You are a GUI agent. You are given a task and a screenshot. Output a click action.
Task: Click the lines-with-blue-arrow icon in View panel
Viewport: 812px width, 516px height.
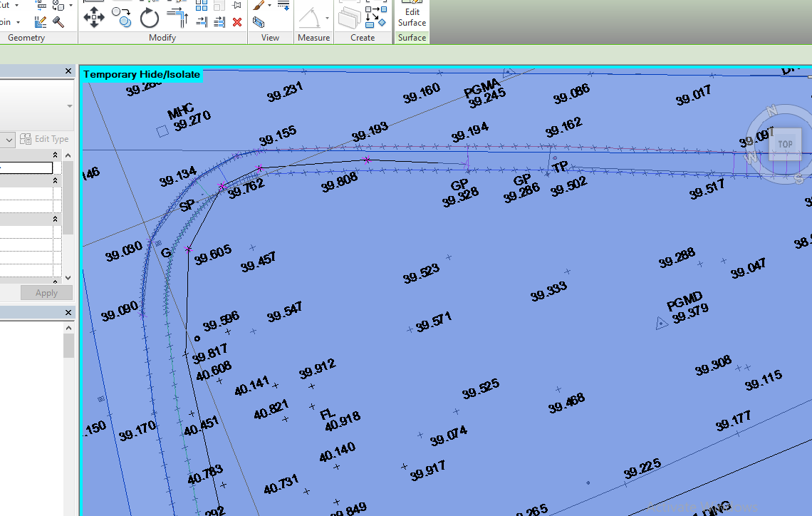283,6
